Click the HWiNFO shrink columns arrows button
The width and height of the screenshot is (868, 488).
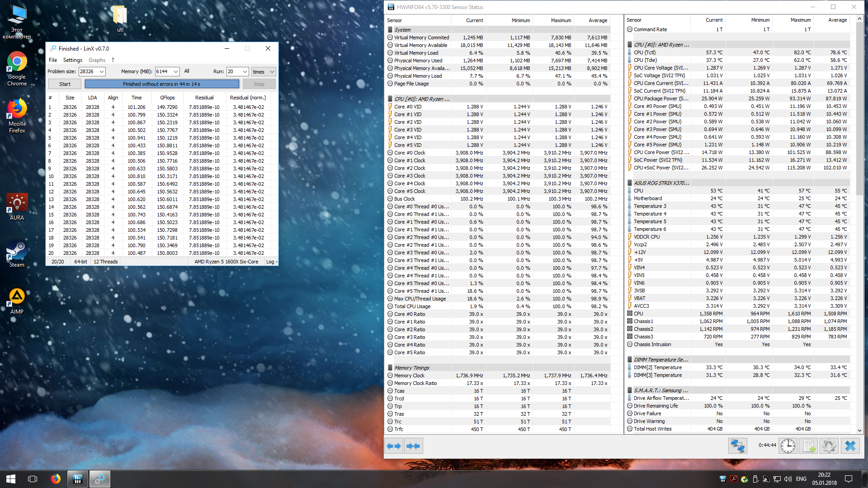(x=413, y=446)
